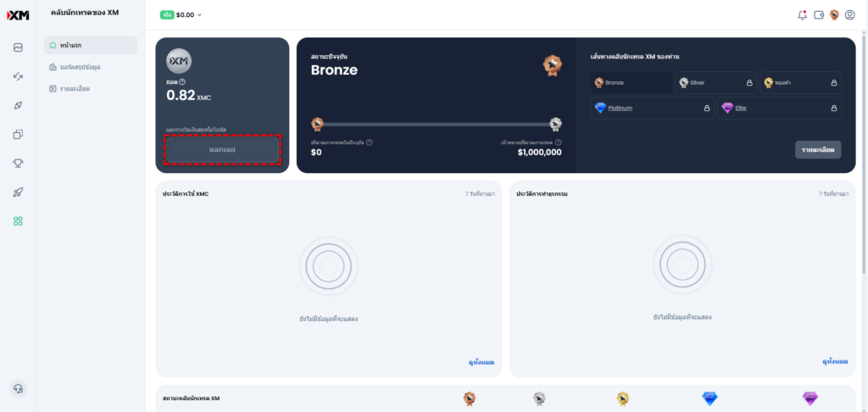Image resolution: width=868 pixels, height=412 pixels.
Task: Click the Bronze to Silver progress bar
Action: click(x=437, y=125)
